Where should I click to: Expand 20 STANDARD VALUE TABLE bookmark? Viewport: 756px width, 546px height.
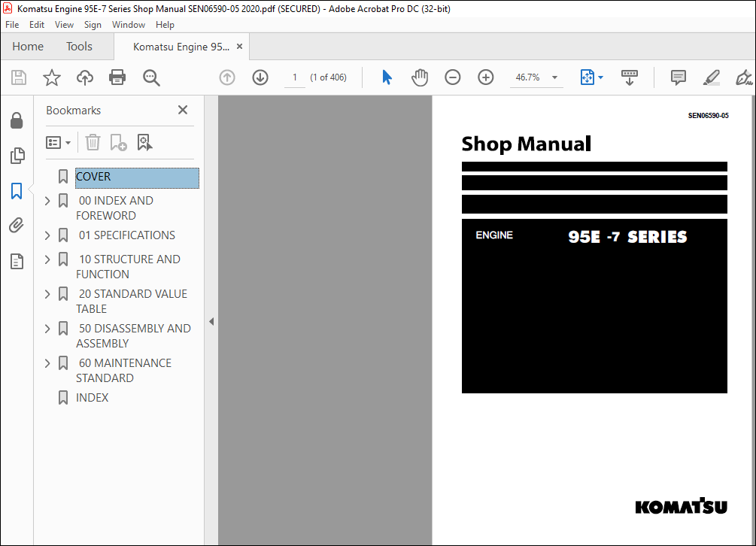click(x=47, y=295)
